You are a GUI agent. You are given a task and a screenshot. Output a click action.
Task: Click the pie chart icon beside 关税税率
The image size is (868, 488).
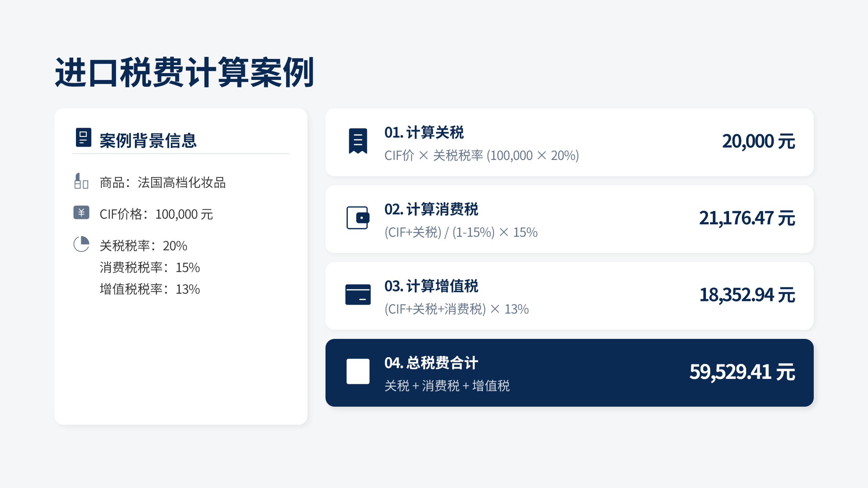(x=81, y=244)
